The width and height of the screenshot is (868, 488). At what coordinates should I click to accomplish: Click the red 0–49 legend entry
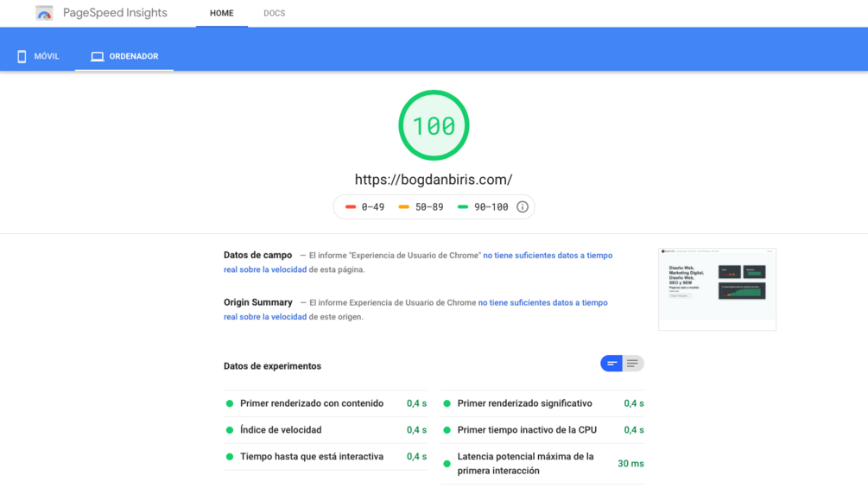pos(364,207)
